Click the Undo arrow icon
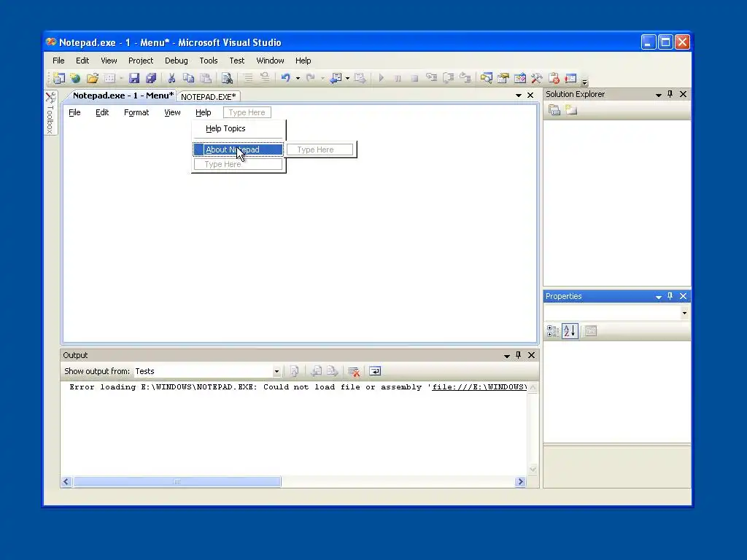Screen dimensions: 747x560 click(x=285, y=77)
